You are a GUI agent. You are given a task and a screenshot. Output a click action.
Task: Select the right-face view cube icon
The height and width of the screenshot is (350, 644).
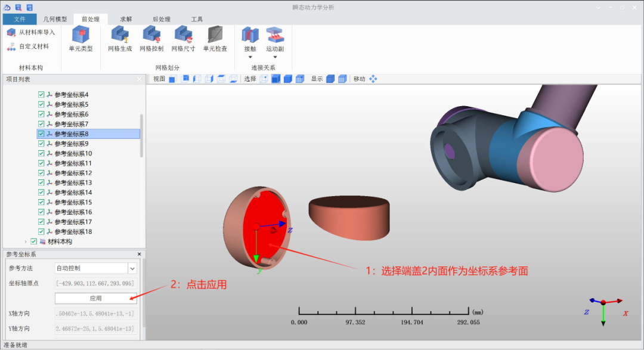pyautogui.click(x=209, y=79)
